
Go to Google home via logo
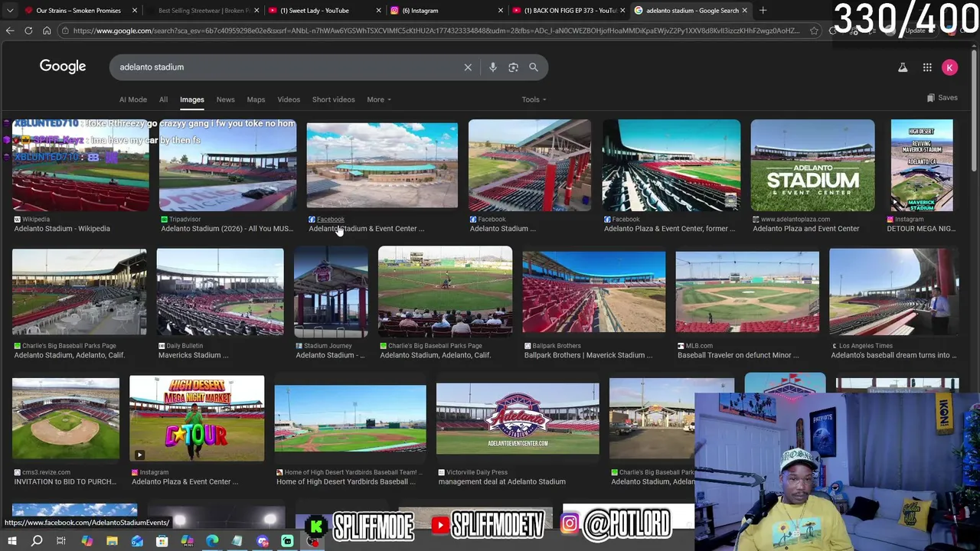(63, 67)
